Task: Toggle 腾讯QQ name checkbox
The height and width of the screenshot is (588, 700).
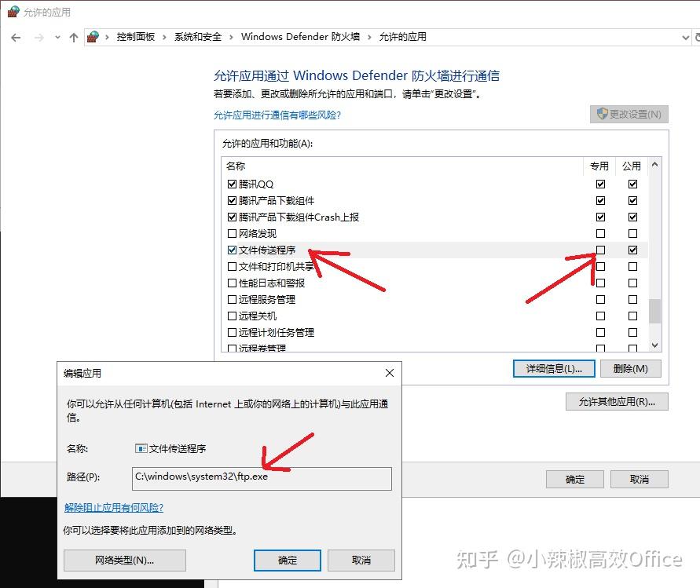Action: (x=232, y=184)
